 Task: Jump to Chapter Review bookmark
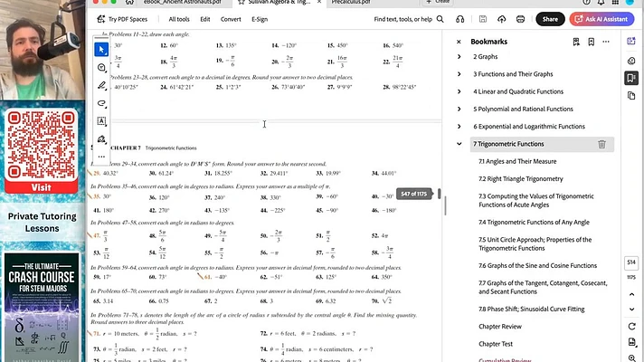pos(500,327)
